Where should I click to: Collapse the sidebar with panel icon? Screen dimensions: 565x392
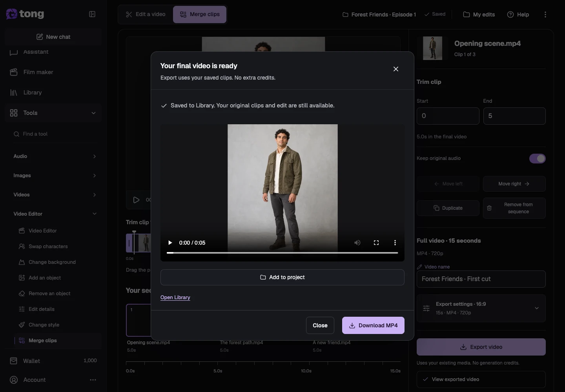(x=92, y=14)
